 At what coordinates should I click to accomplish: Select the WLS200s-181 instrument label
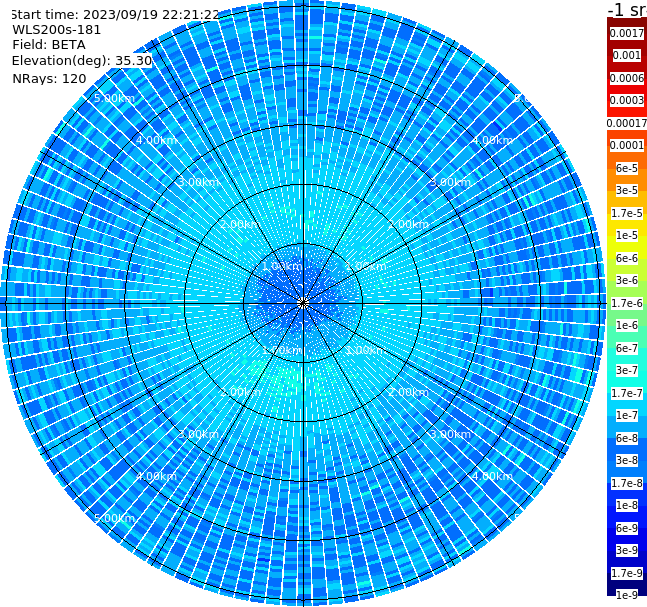click(57, 30)
